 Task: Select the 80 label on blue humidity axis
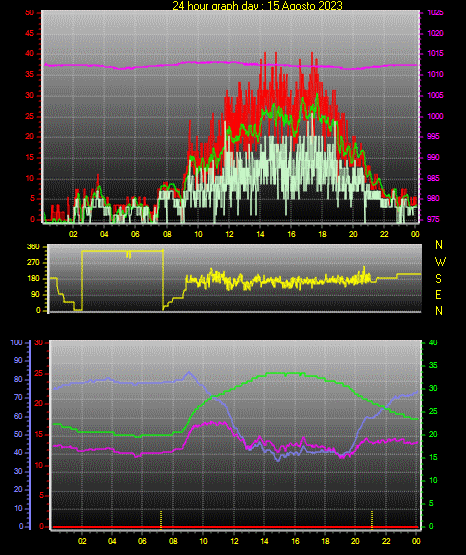(18, 379)
